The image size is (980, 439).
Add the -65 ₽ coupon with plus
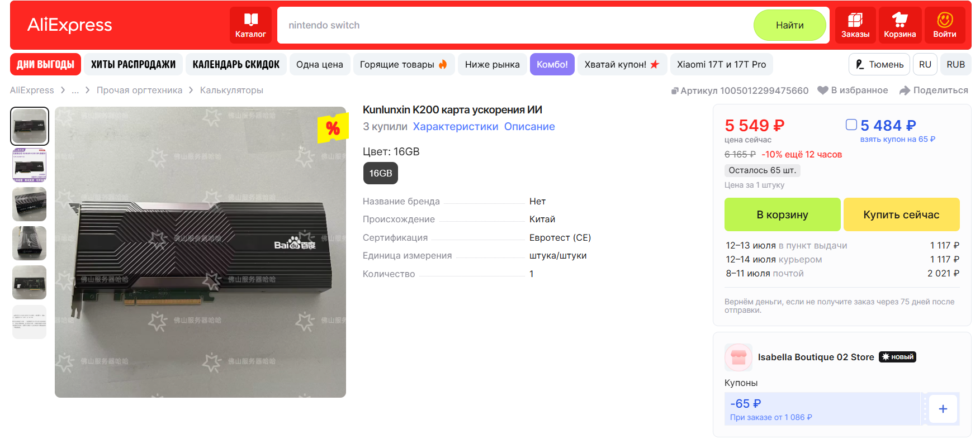click(943, 409)
